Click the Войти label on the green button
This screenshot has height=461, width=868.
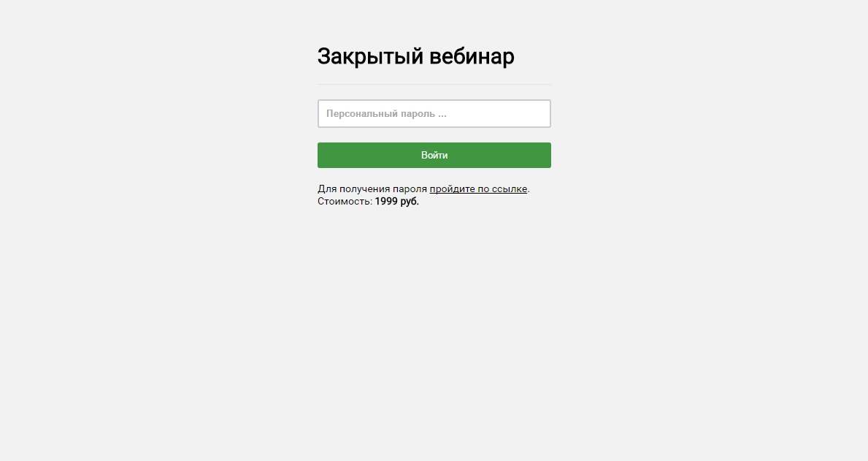click(434, 155)
